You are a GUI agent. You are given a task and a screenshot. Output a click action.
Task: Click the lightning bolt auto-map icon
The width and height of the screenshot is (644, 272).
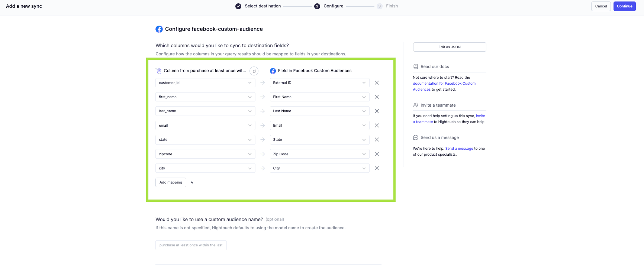[192, 182]
